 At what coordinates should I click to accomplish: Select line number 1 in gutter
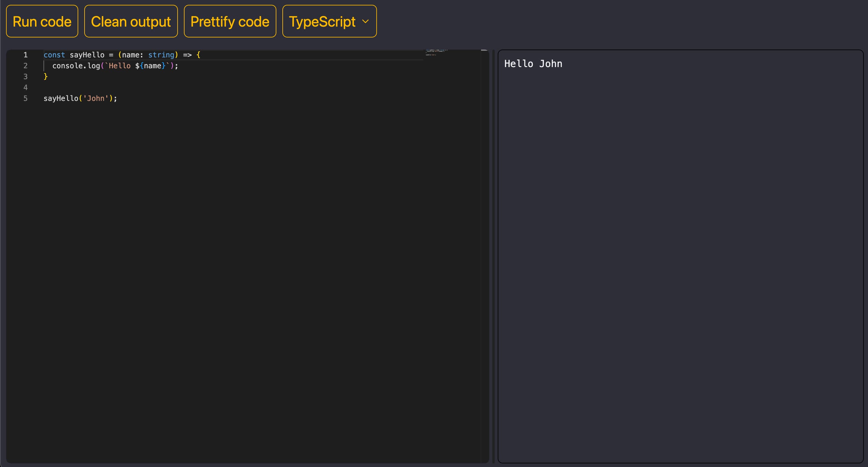(x=25, y=55)
